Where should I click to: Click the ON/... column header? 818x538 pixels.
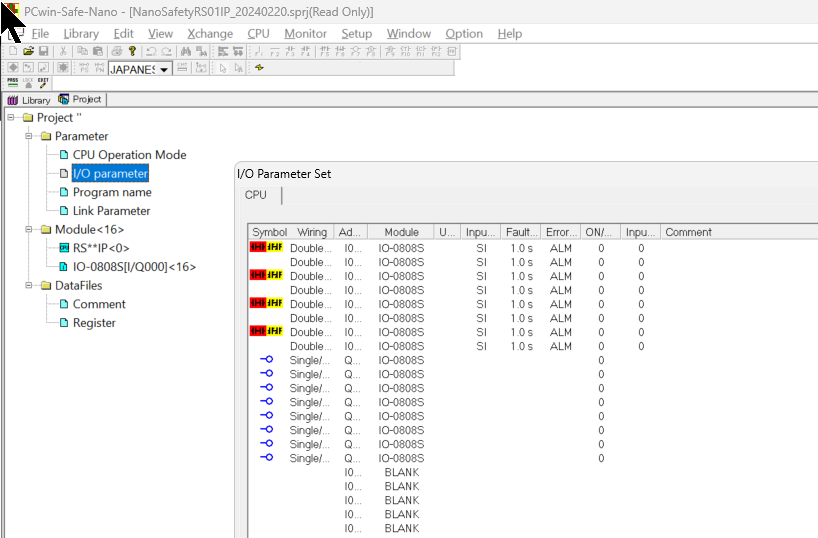(600, 232)
